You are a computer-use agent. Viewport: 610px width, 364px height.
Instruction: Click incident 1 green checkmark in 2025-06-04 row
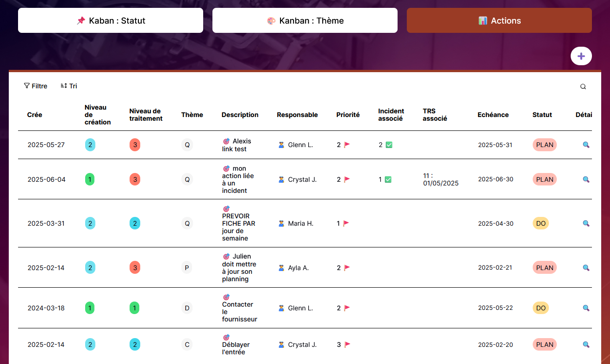388,179
